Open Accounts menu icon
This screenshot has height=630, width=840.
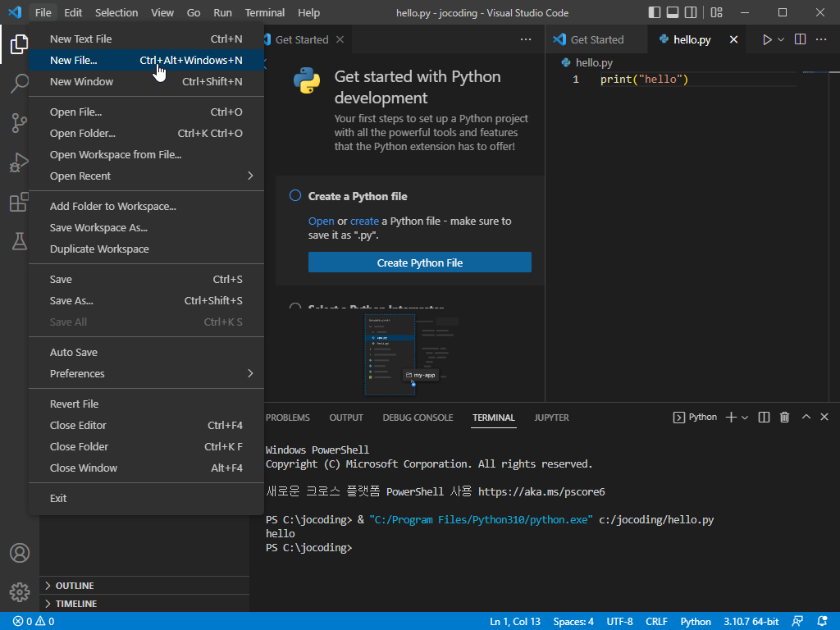pyautogui.click(x=20, y=553)
